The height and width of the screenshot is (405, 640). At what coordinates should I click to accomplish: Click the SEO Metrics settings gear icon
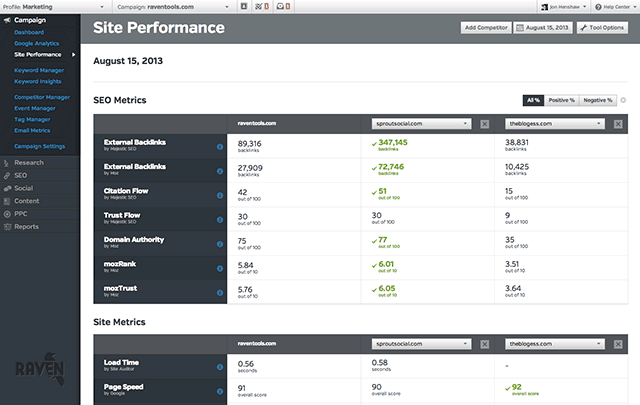click(x=623, y=100)
